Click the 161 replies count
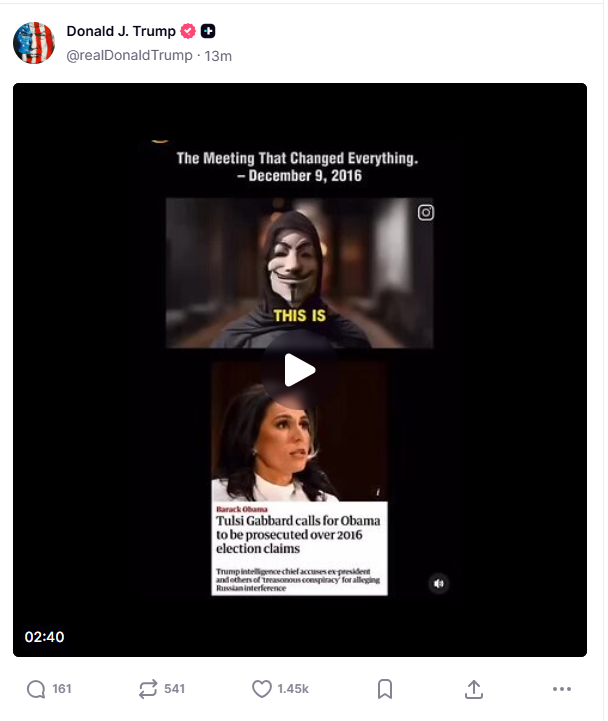608x721 pixels. click(x=62, y=689)
